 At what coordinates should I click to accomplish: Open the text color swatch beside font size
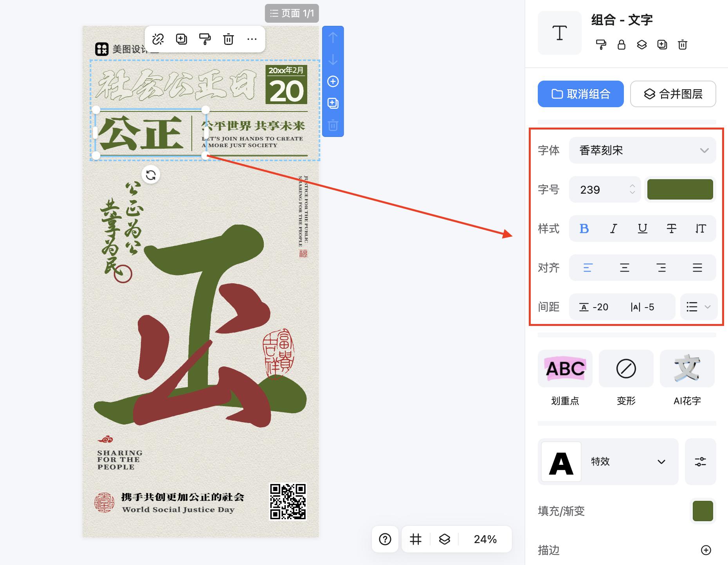[679, 189]
